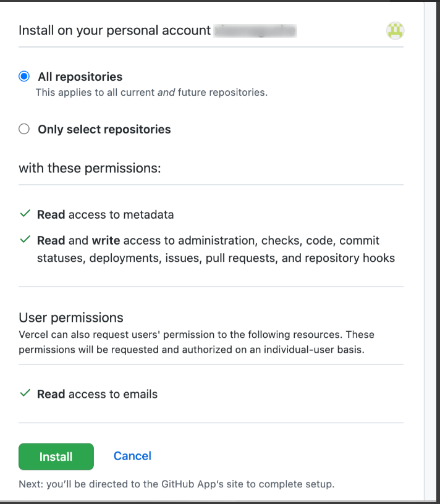Click the checkmark beside read and write access
The width and height of the screenshot is (440, 504).
click(25, 240)
